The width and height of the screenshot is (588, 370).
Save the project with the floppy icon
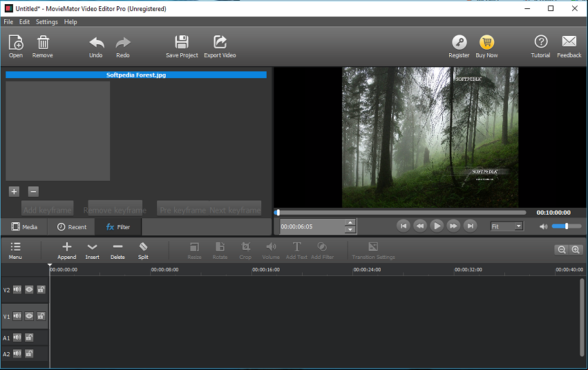[x=182, y=46]
